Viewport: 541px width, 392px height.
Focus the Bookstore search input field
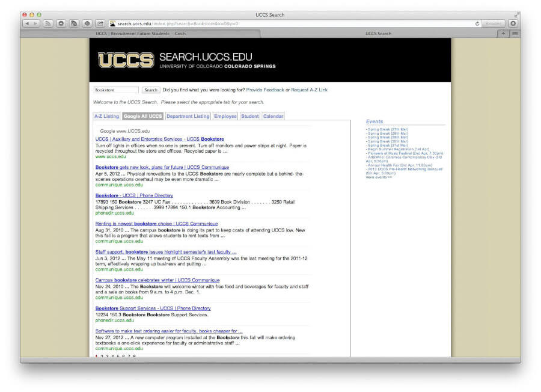tap(116, 90)
